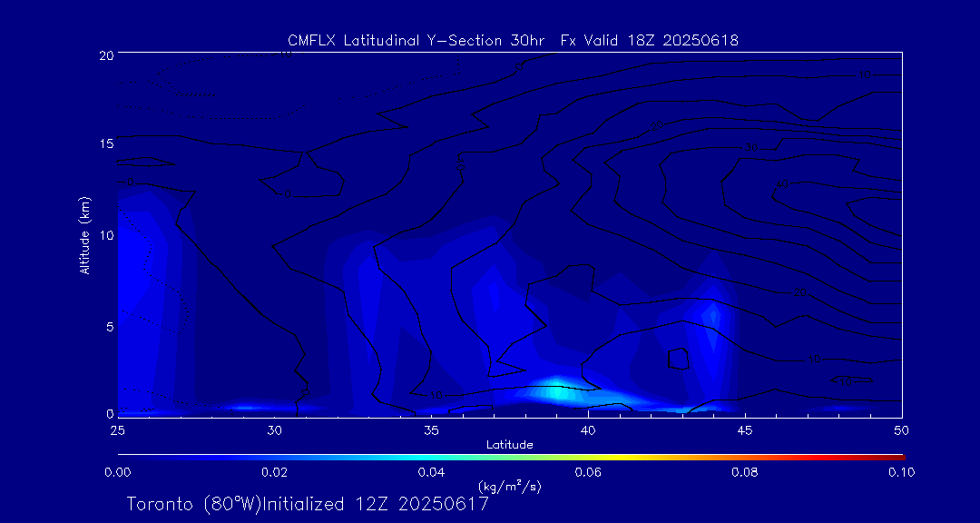Click the latitude axis tick "25"
The width and height of the screenshot is (980, 523).
click(x=117, y=430)
